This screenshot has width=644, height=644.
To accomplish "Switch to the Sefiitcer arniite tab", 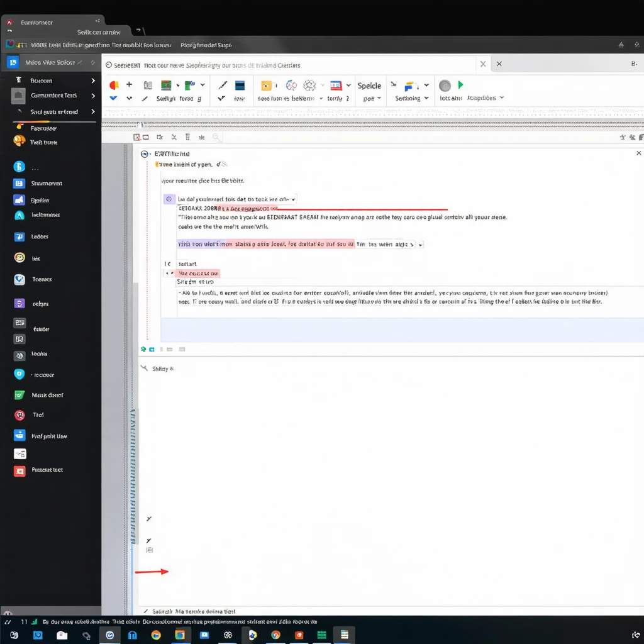I will click(99, 32).
